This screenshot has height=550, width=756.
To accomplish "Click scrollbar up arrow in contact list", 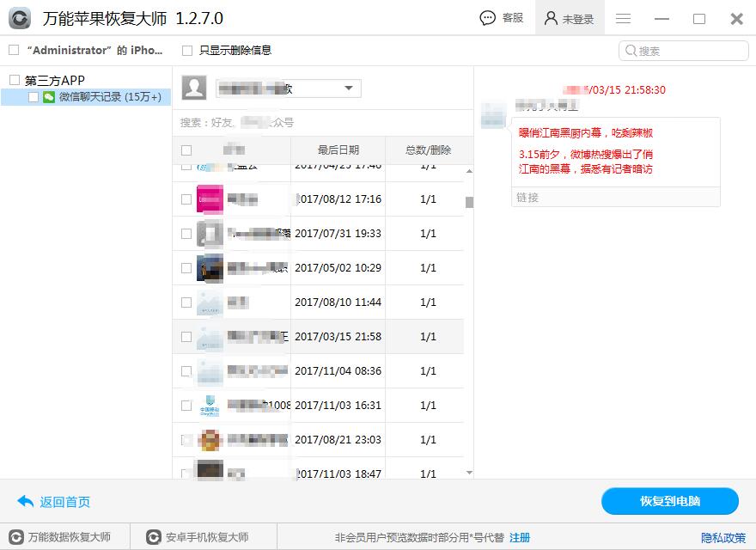I will [x=469, y=171].
